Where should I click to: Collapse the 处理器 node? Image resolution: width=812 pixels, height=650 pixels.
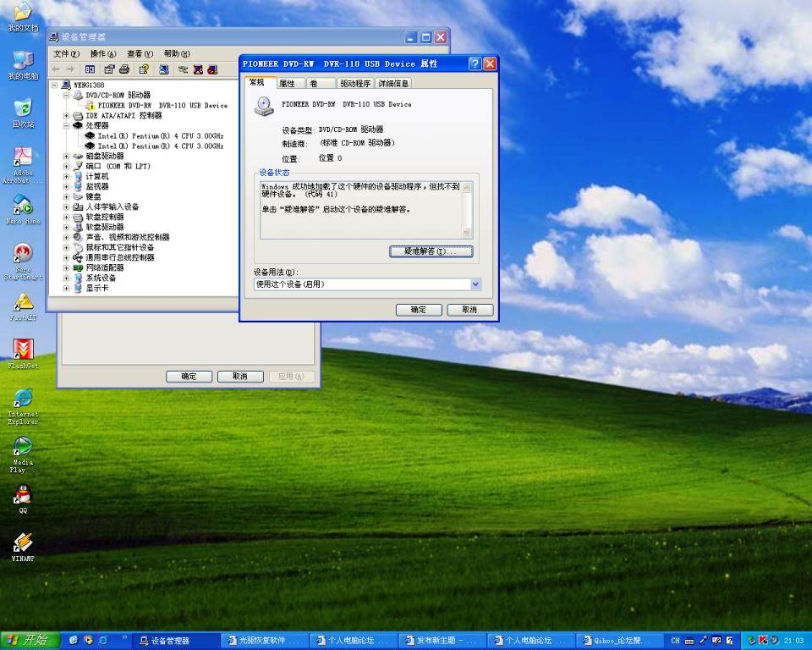click(66, 125)
